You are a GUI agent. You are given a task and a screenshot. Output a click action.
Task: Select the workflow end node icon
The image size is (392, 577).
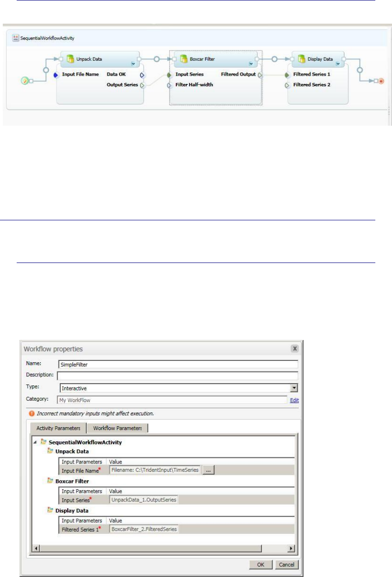coord(381,81)
